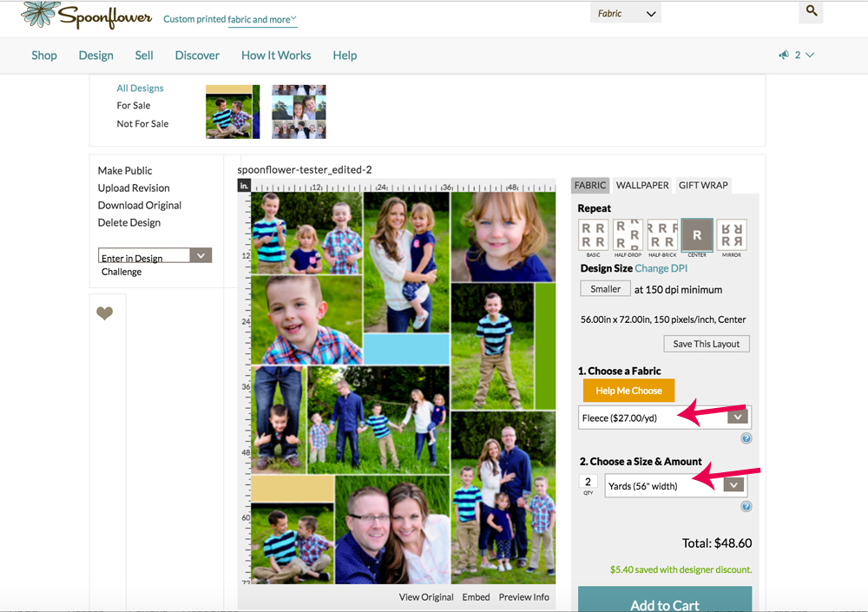Screen dimensions: 868x612
Task: Click the size help question mark icon
Action: [x=746, y=506]
